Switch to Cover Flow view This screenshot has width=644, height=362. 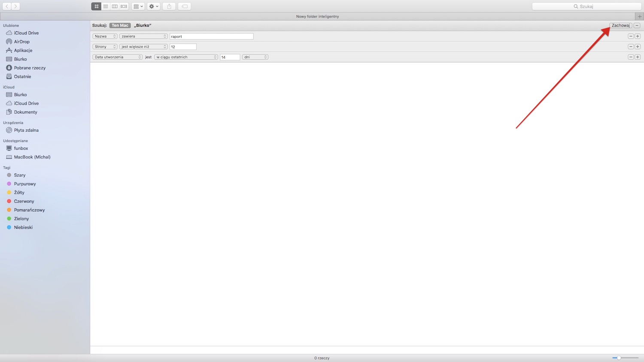tap(124, 6)
